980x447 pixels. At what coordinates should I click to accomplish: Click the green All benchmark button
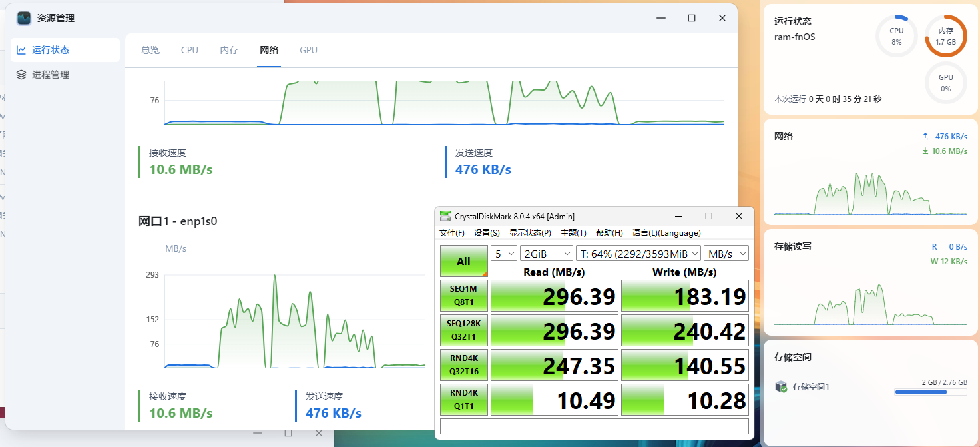464,261
